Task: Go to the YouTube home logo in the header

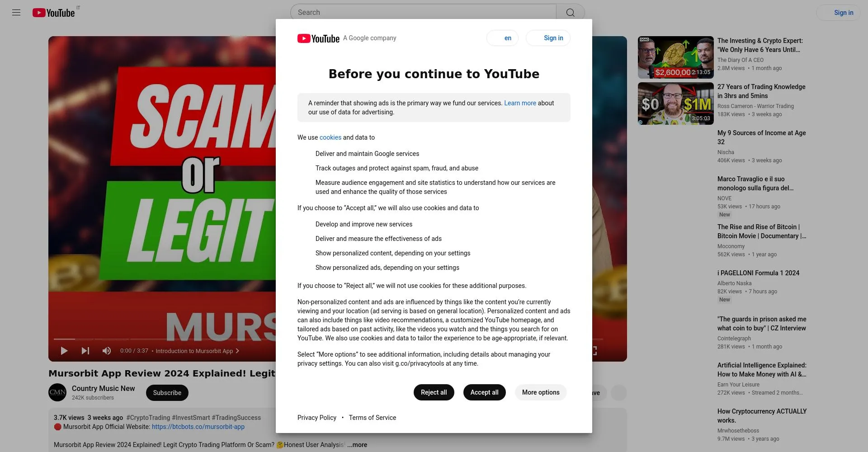Action: coord(53,13)
